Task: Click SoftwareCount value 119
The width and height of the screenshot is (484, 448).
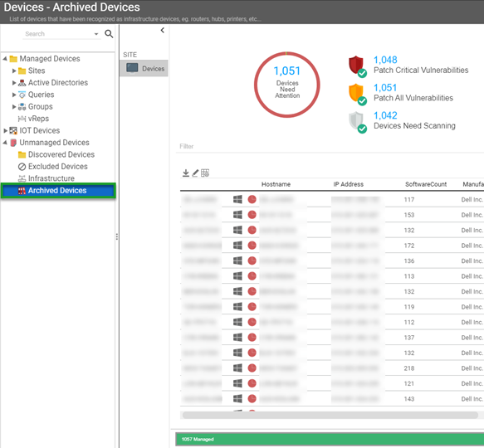Action: 409,307
